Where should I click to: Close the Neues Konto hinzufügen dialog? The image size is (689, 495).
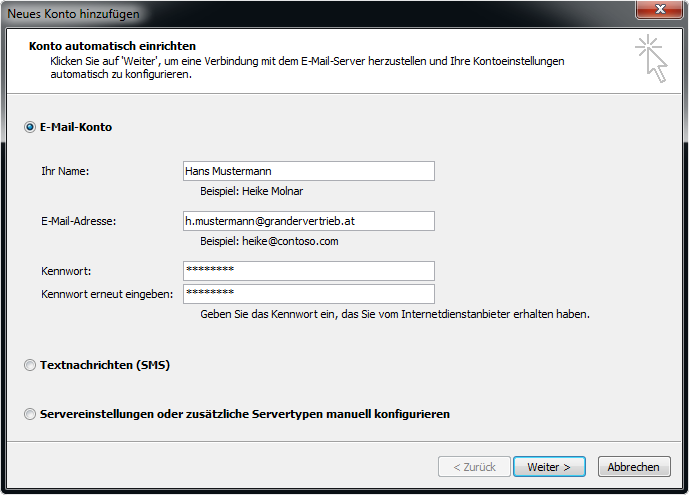pos(660,9)
